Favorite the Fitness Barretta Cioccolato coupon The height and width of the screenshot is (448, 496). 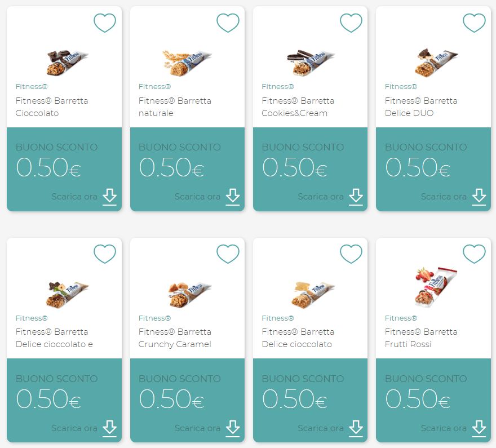[x=105, y=23]
